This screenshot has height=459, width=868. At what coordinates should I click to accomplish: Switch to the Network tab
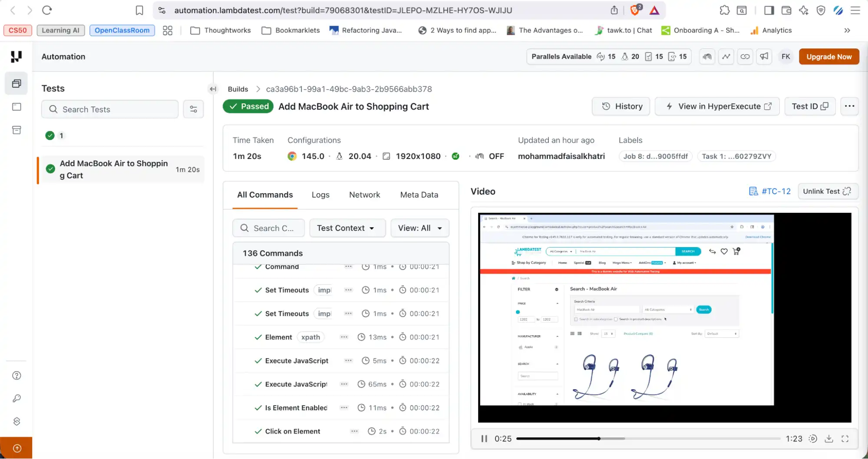point(364,195)
